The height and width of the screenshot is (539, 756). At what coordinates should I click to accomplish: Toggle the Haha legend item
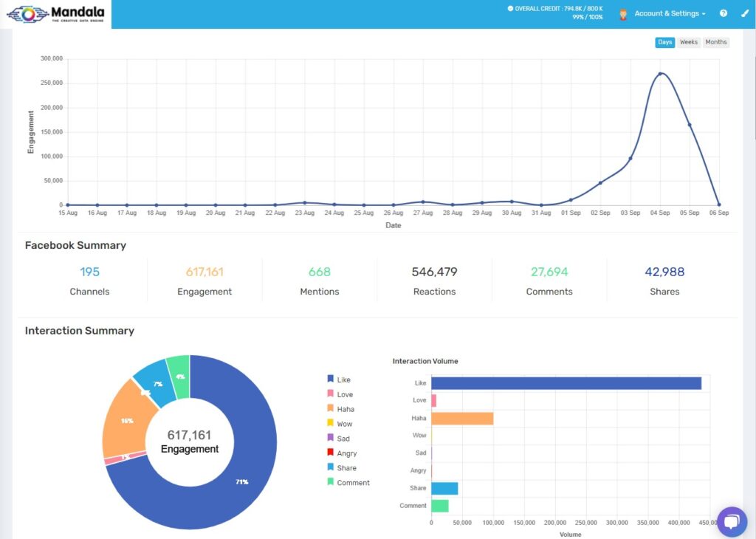pos(345,409)
